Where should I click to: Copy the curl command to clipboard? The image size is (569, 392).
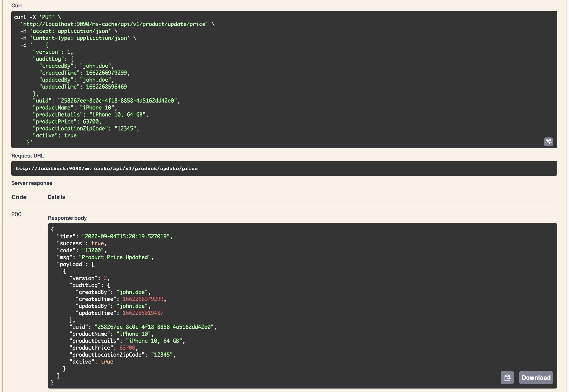[x=548, y=142]
